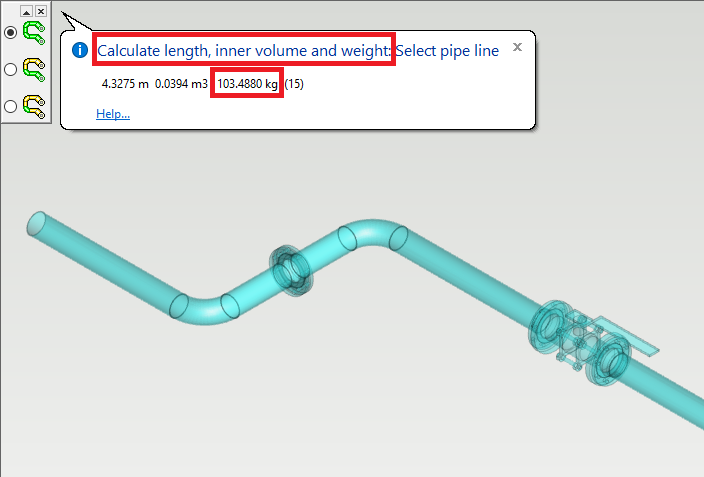704x477 pixels.
Task: Collapse the options panel with the up arrow
Action: 26,12
